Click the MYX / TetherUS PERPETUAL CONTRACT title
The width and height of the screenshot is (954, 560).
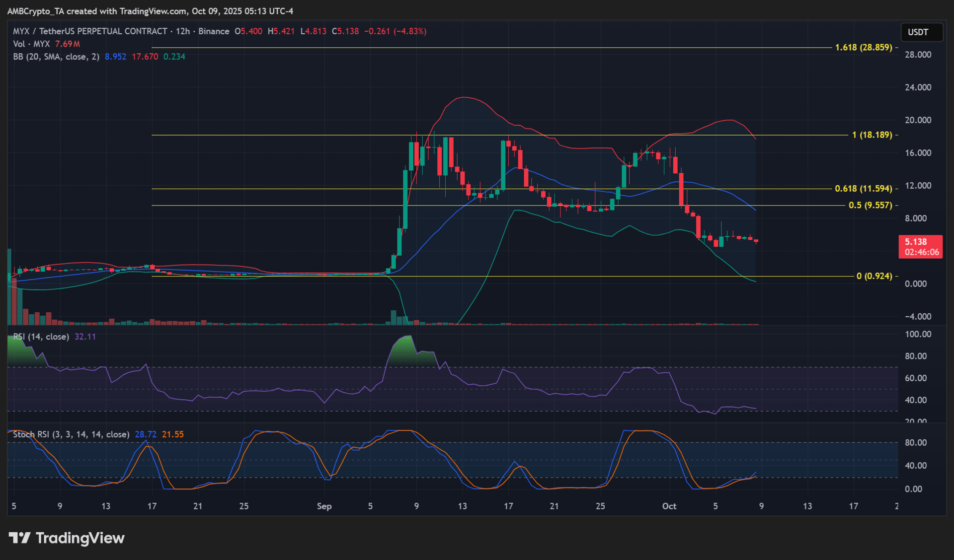click(x=90, y=31)
